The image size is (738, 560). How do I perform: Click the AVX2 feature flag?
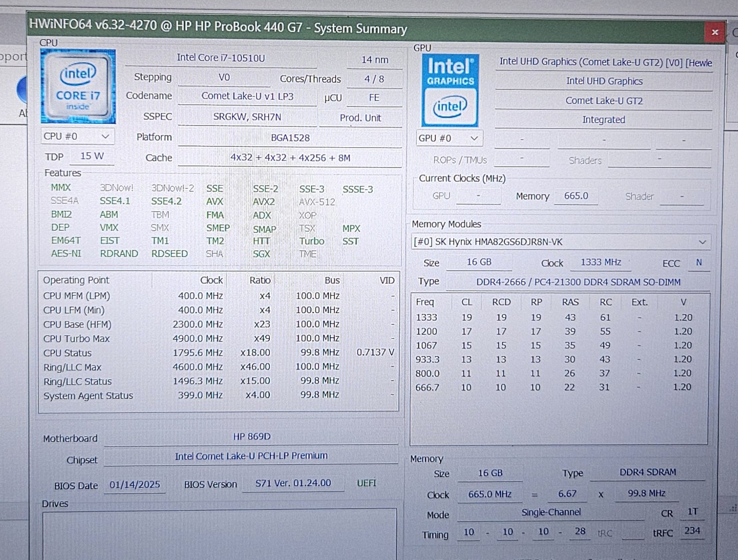coord(264,202)
